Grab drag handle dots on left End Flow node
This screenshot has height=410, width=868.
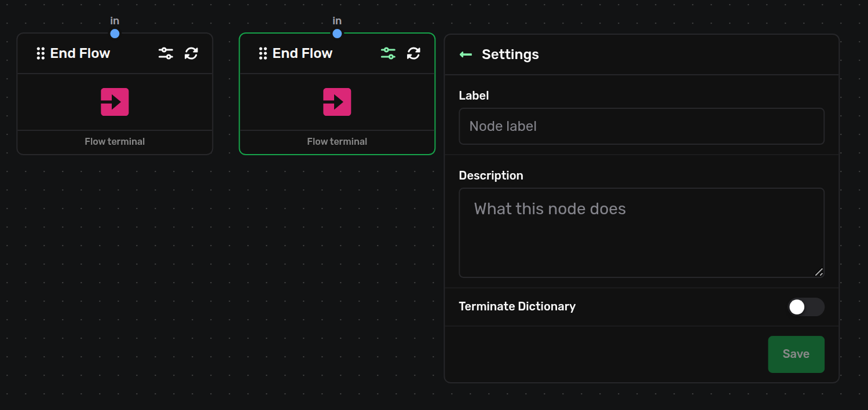click(x=41, y=53)
